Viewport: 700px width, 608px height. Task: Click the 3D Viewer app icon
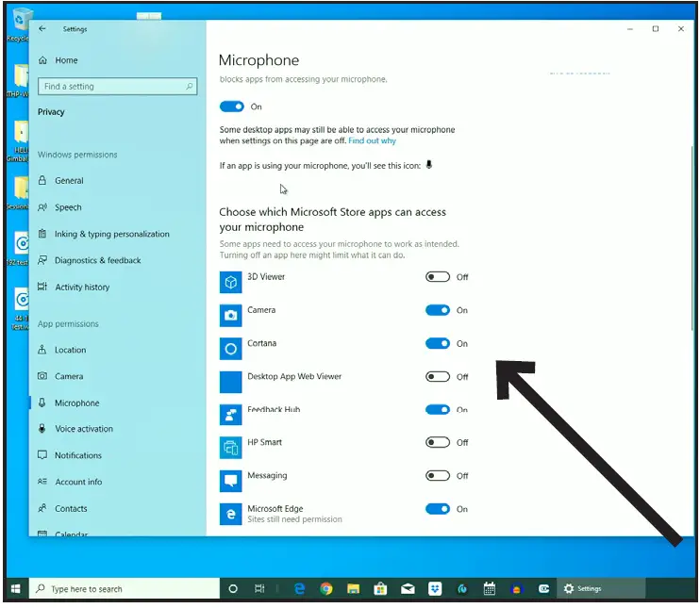coord(230,282)
